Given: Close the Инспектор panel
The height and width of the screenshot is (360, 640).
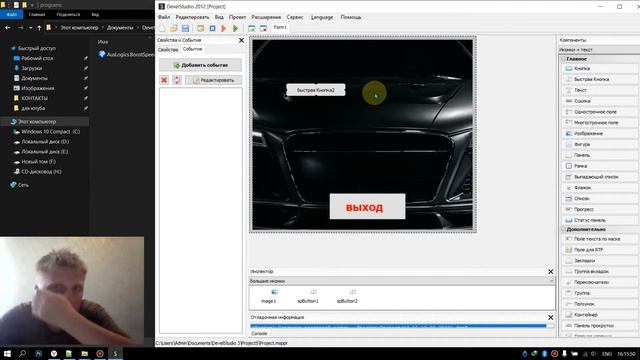Looking at the screenshot, I should click(551, 271).
